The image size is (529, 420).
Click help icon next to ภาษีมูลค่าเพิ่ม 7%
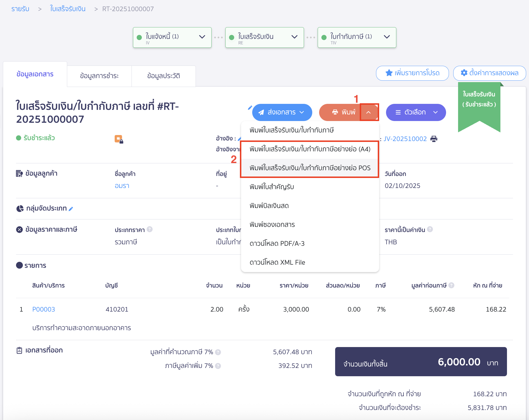click(x=217, y=366)
